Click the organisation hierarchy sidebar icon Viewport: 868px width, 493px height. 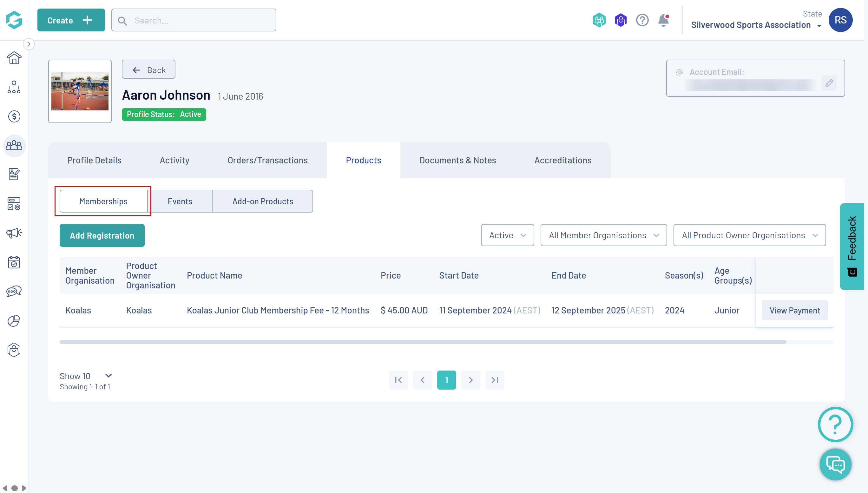click(14, 87)
